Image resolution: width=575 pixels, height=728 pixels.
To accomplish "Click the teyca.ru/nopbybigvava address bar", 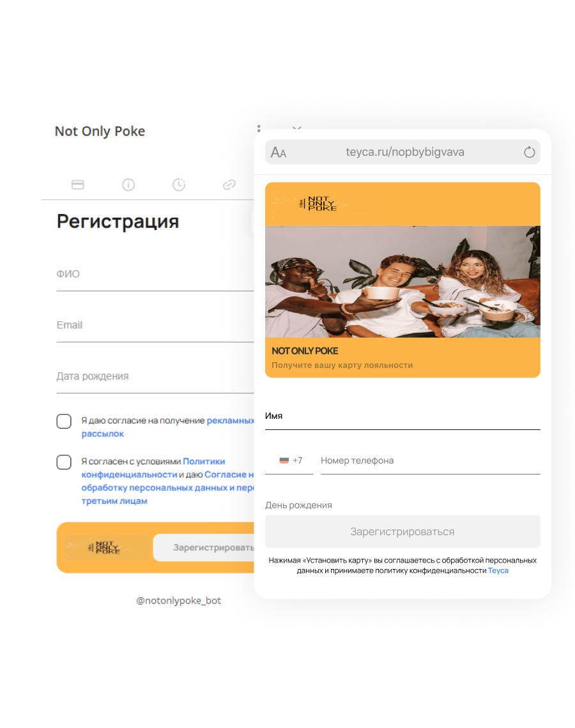I will (402, 152).
